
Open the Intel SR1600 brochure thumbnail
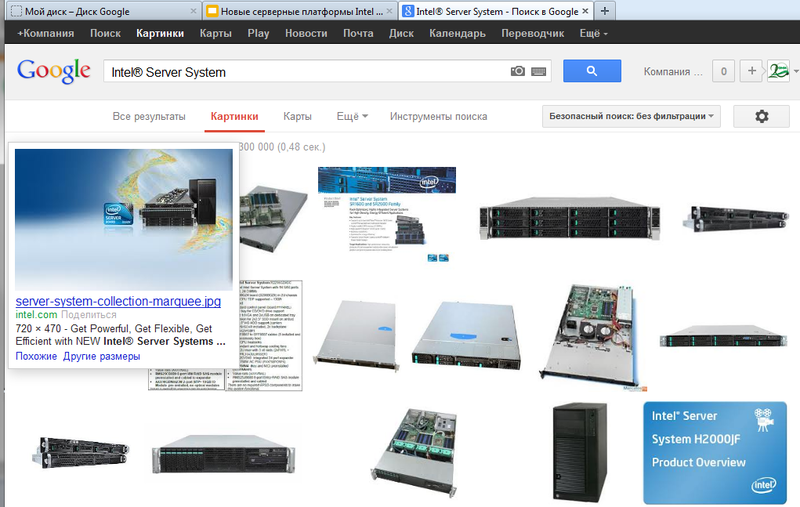coord(387,214)
